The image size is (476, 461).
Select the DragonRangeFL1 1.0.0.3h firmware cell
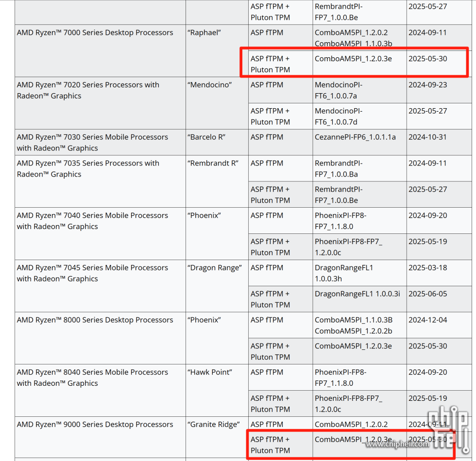[x=360, y=273]
